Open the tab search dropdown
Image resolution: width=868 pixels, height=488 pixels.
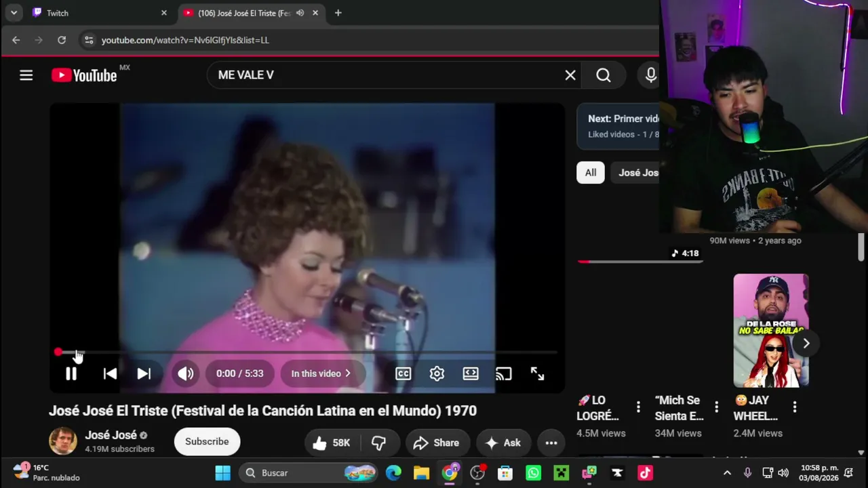(14, 13)
